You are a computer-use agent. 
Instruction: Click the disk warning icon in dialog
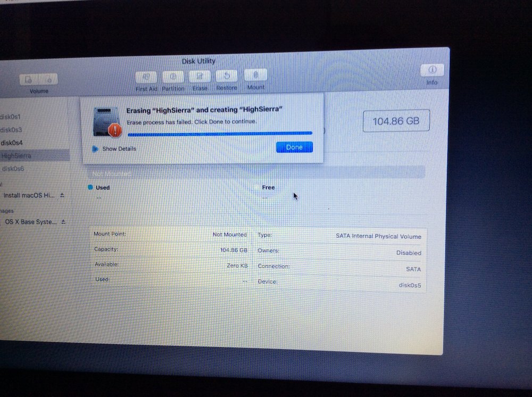pos(107,122)
